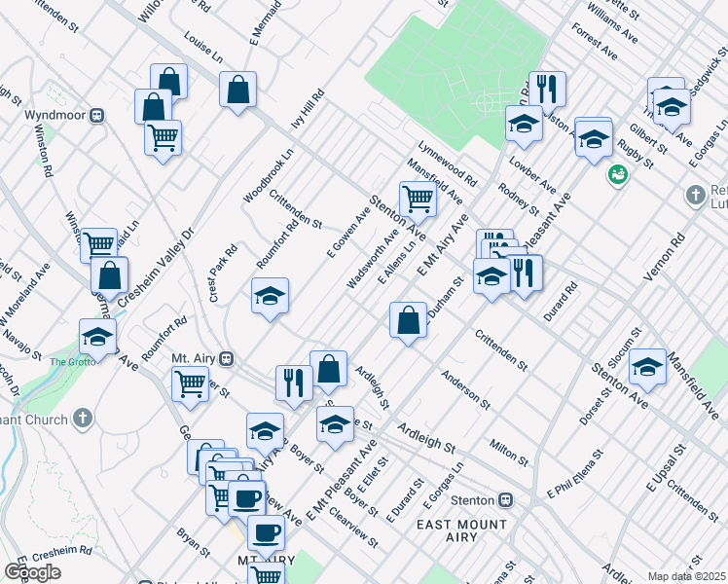
Task: Click the Milton St street label
Action: (509, 454)
